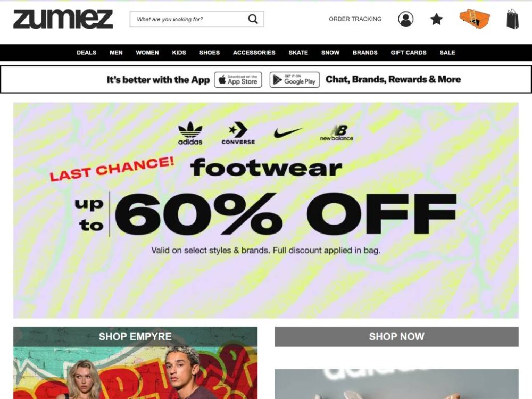This screenshot has height=399, width=532.
Task: Open the footwear 60% off banner
Action: click(266, 210)
